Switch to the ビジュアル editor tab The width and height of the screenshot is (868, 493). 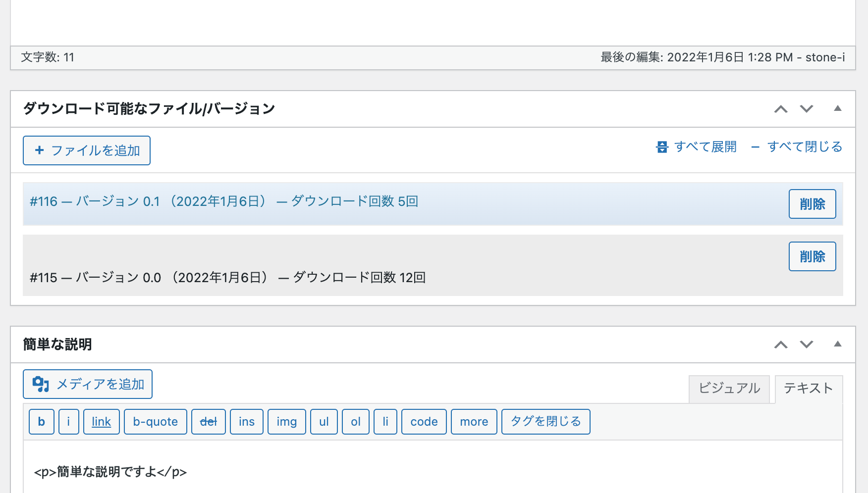point(729,389)
